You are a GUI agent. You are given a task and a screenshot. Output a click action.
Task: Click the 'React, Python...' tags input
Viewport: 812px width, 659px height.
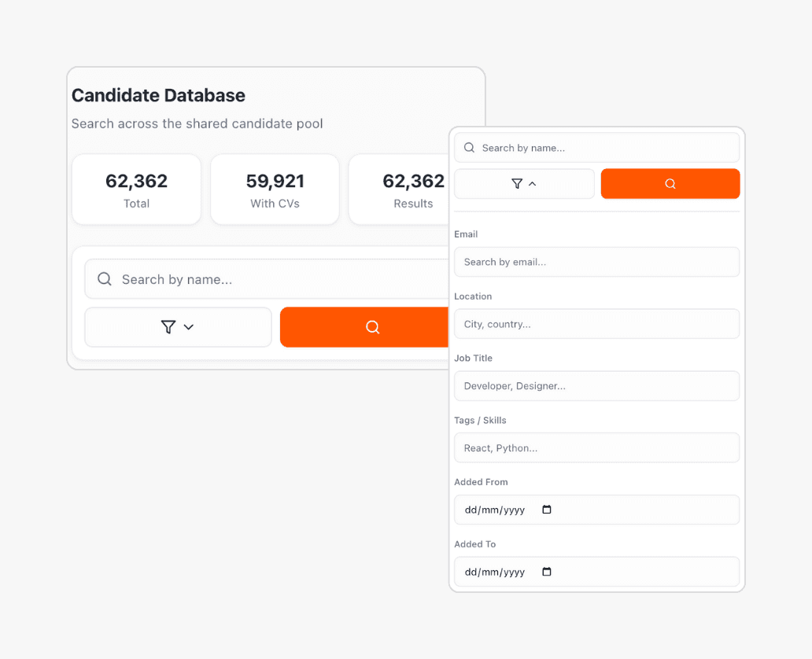(x=596, y=447)
